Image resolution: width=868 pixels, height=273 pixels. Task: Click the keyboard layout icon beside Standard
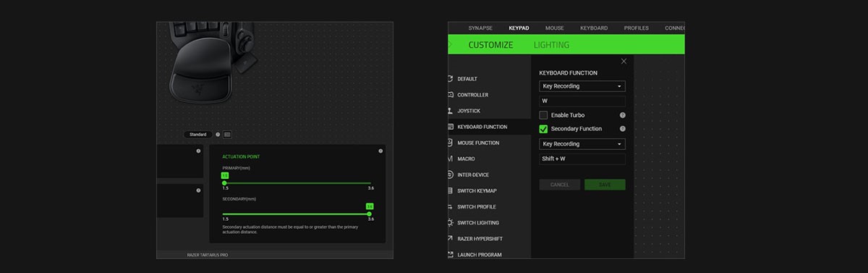[x=227, y=134]
